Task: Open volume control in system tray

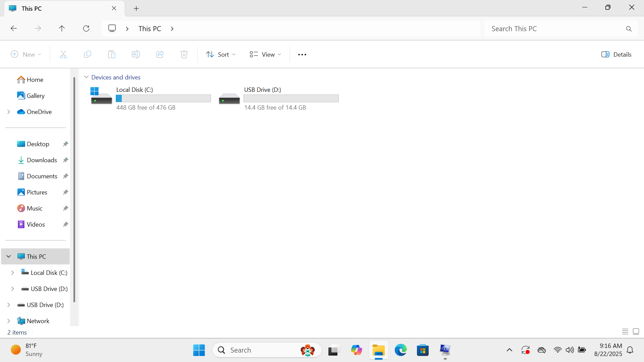Action: (x=570, y=350)
